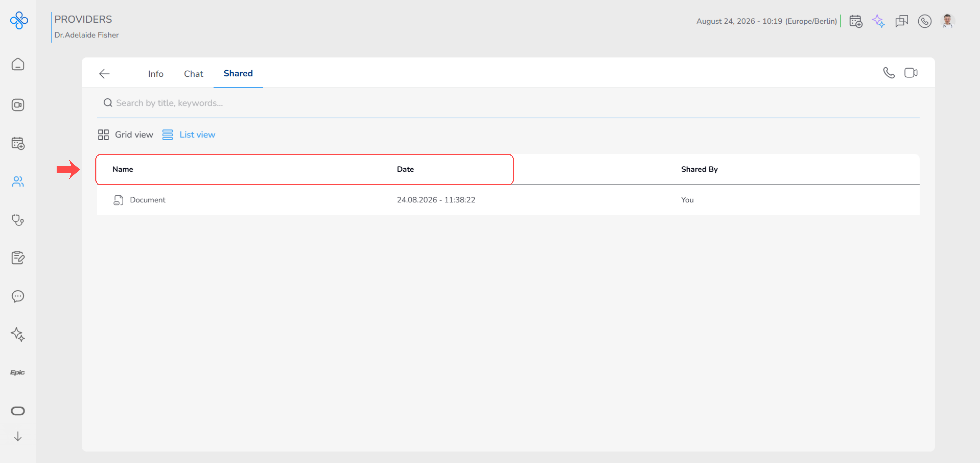Image resolution: width=980 pixels, height=463 pixels.
Task: Open video sessions icon in sidebar
Action: (18, 105)
